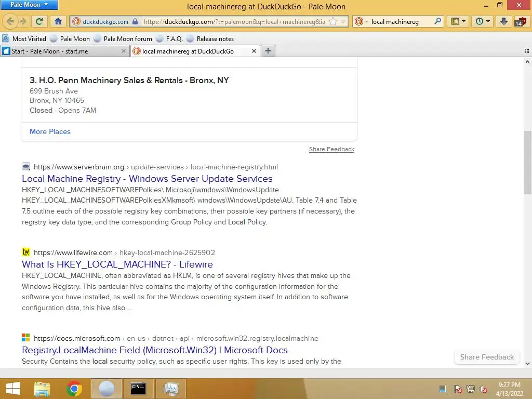Open the bookmarks menu button
Viewport: 532px width, 399px height.
[x=458, y=21]
